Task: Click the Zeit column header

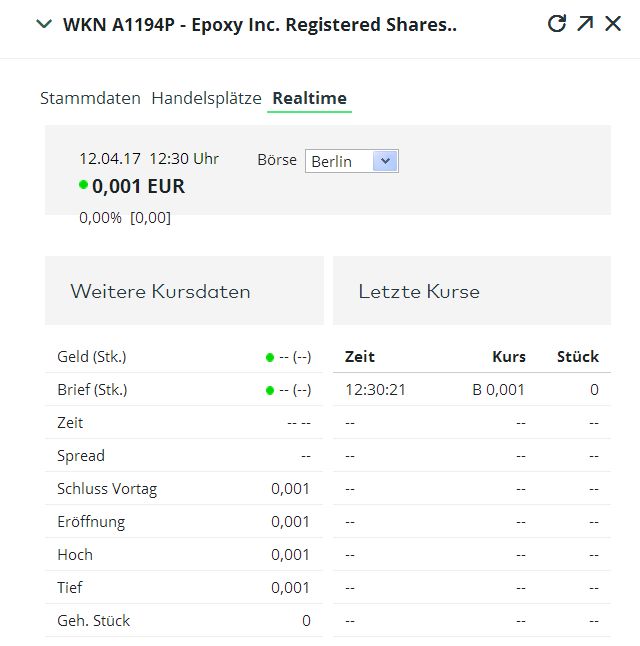Action: [360, 357]
